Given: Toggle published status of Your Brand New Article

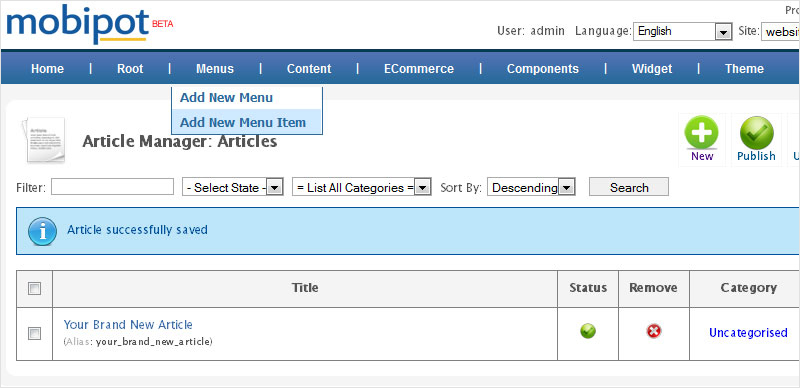Looking at the screenshot, I should pyautogui.click(x=588, y=331).
